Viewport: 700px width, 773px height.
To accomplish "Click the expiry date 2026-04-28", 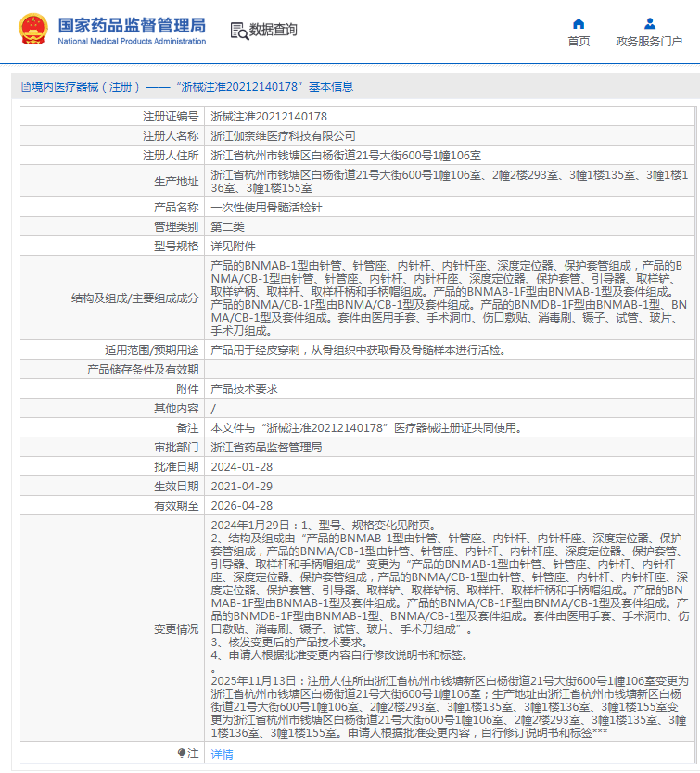I will tap(241, 506).
